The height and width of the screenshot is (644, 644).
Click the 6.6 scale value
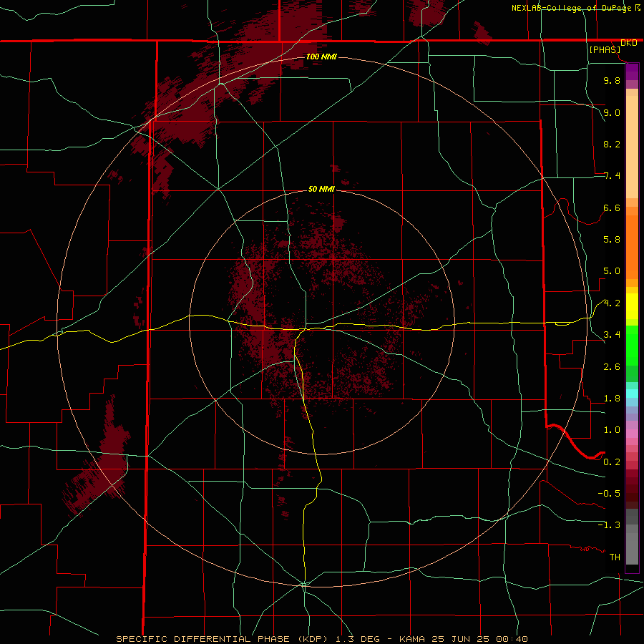pos(612,208)
